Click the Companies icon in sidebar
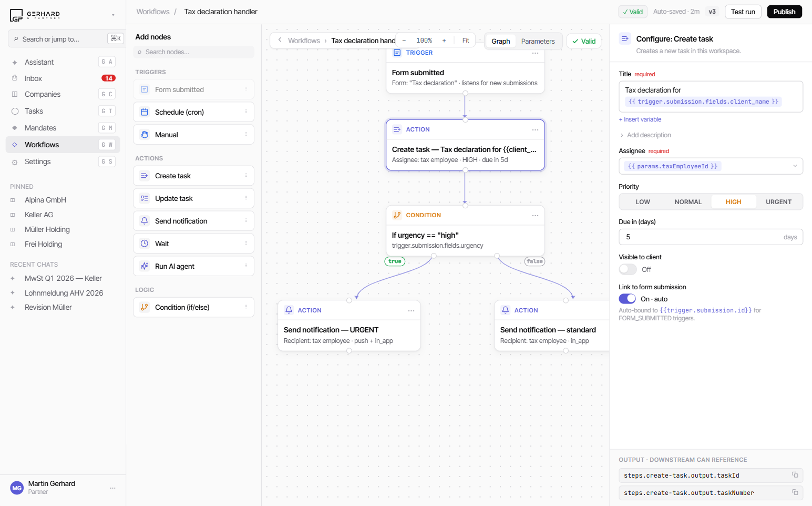The image size is (812, 506). point(15,94)
